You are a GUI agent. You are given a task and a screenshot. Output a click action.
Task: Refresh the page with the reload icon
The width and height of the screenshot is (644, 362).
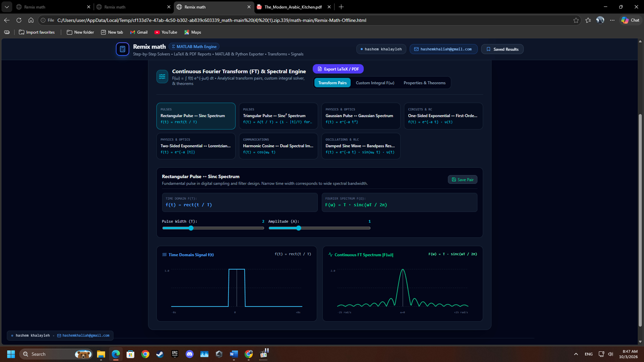click(19, 20)
